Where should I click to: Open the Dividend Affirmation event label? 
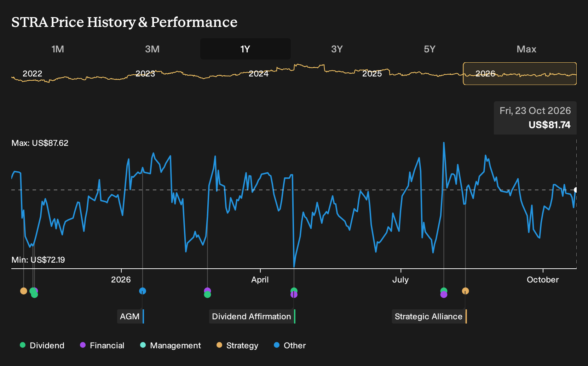click(252, 316)
